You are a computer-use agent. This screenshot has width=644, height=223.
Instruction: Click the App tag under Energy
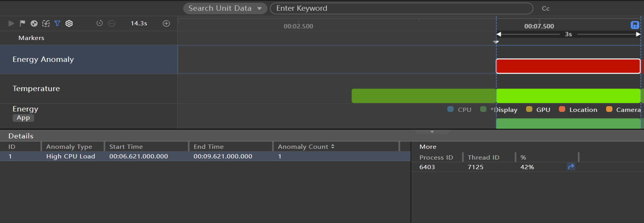click(23, 118)
